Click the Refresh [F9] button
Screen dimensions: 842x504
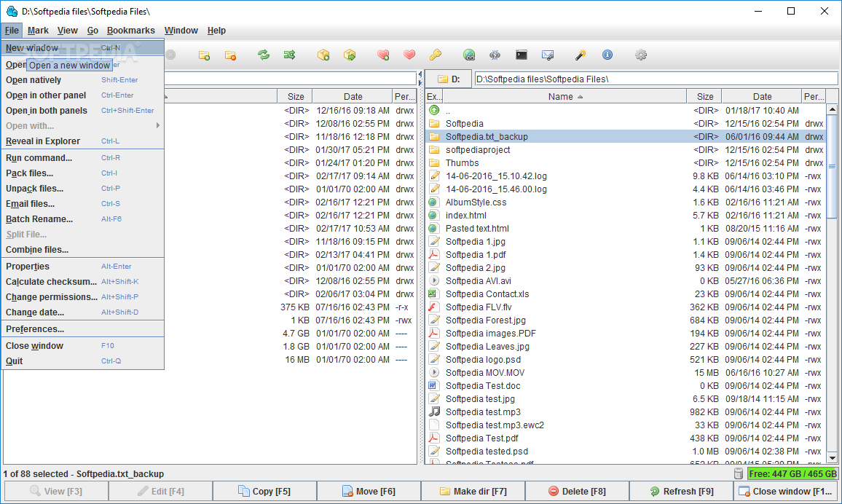pos(681,491)
